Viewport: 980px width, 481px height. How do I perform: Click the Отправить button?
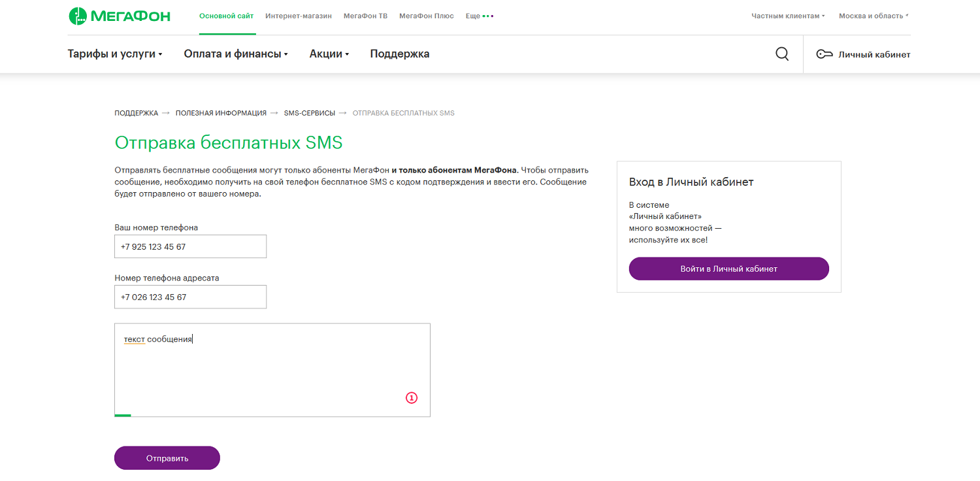[x=167, y=458]
